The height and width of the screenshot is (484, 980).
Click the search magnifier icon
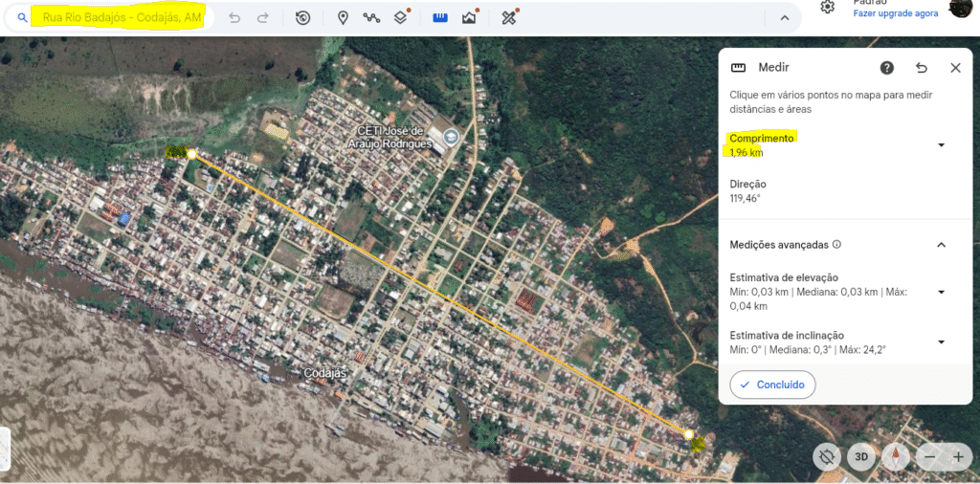click(x=22, y=18)
